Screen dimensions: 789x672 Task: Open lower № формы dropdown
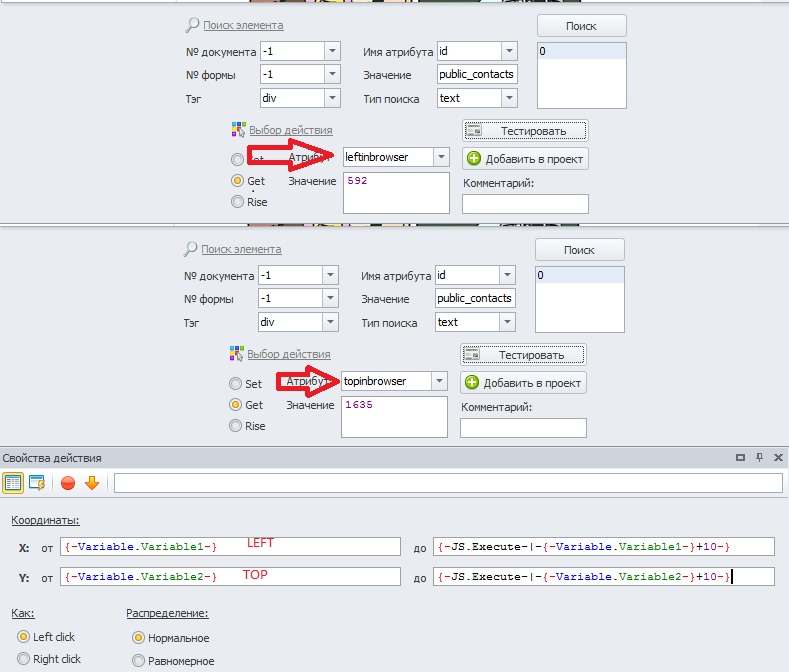[x=330, y=298]
